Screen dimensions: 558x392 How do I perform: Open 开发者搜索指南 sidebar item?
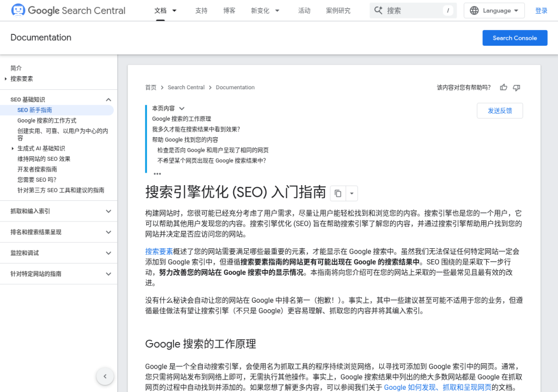pyautogui.click(x=37, y=169)
